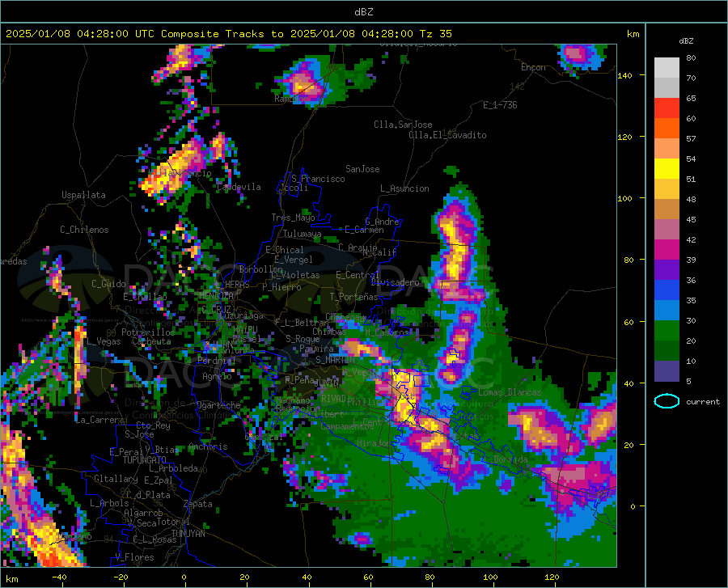Click the dBZ title at the top
The image size is (728, 588).
click(363, 12)
